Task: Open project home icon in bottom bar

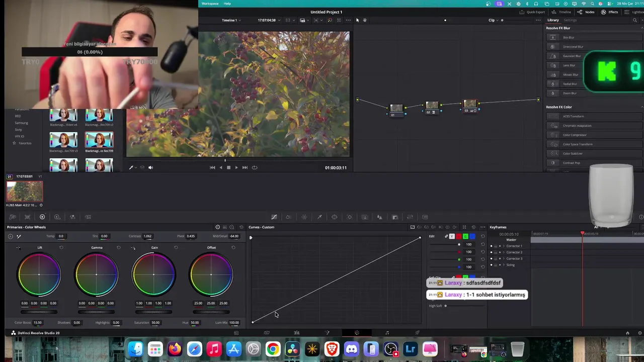Action: click(627, 333)
